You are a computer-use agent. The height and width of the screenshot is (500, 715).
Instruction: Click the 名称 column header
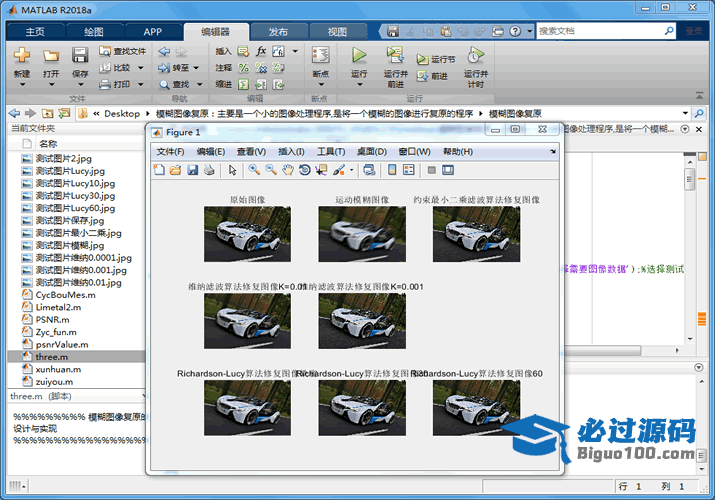coord(48,144)
